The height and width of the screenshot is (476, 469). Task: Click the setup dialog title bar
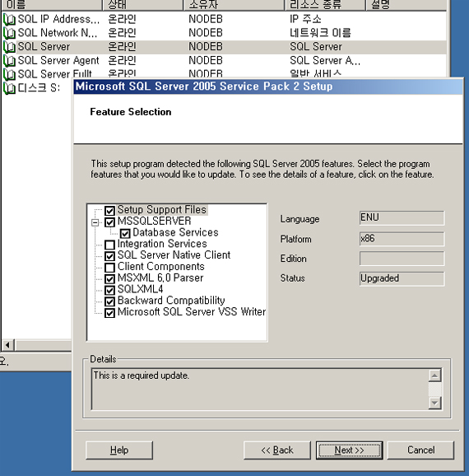coord(268,86)
